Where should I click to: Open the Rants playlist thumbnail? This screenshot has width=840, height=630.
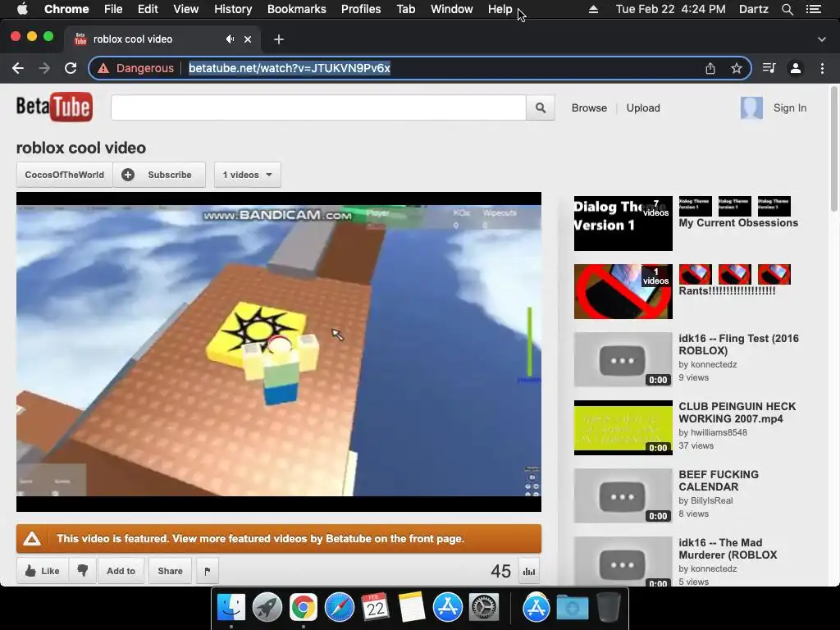pyautogui.click(x=623, y=291)
